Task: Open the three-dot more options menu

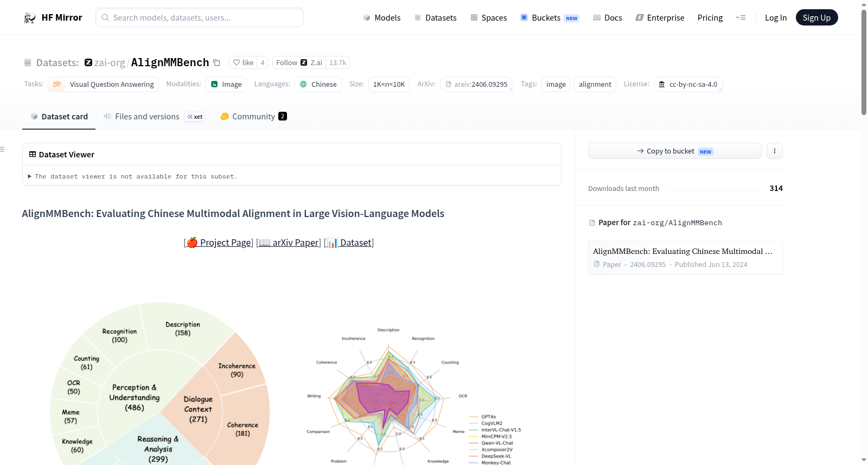Action: pyautogui.click(x=775, y=151)
